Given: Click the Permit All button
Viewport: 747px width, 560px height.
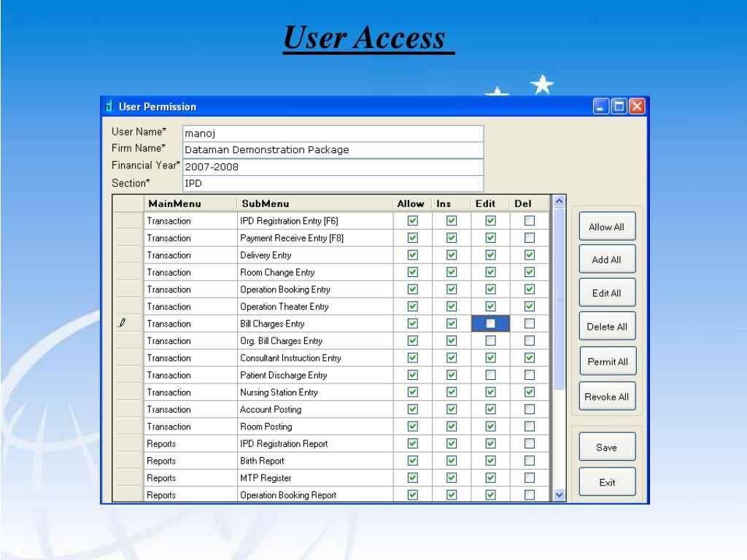Looking at the screenshot, I should (608, 362).
